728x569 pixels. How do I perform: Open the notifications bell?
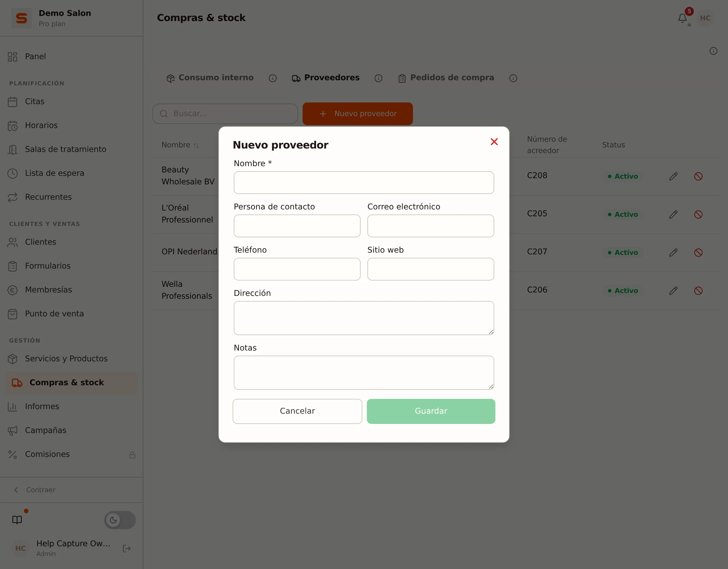point(683,18)
